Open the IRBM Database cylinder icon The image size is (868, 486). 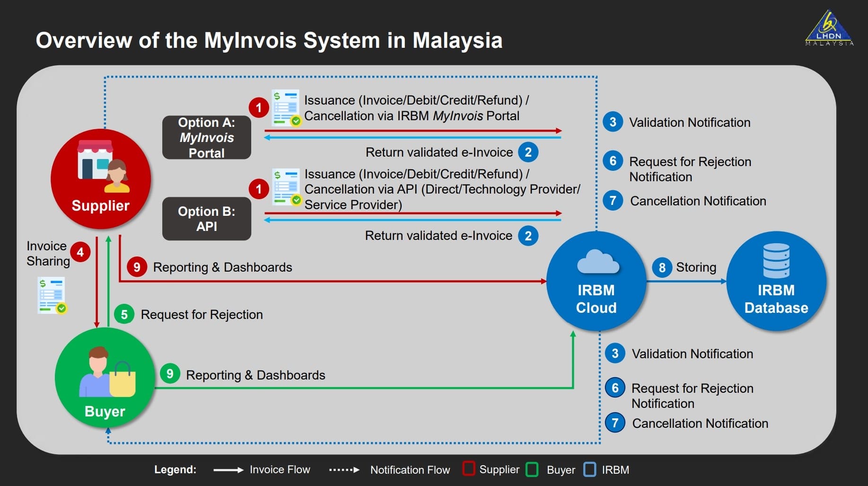[776, 261]
